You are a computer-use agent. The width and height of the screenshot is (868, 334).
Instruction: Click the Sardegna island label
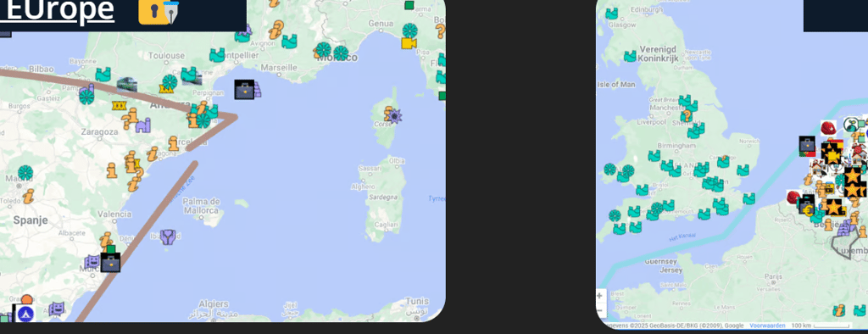[383, 198]
